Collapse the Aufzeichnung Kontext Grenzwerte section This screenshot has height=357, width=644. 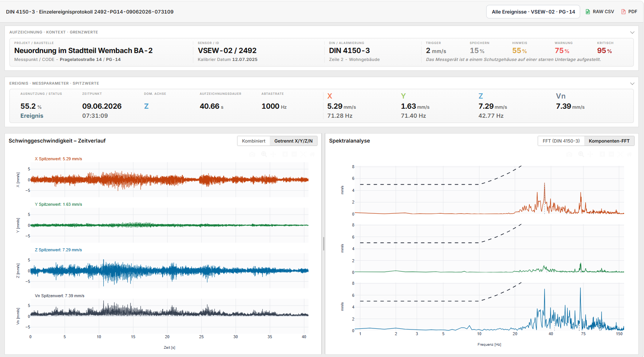click(x=632, y=32)
